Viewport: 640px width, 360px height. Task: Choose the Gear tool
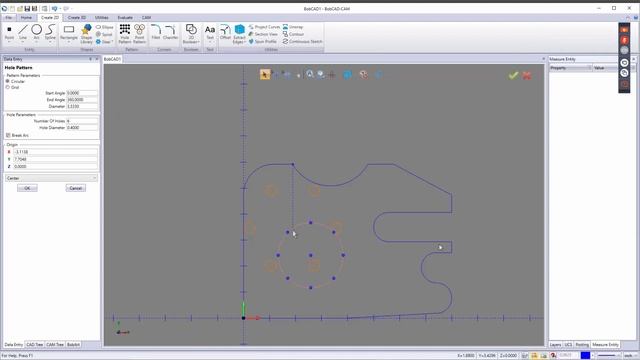pyautogui.click(x=104, y=42)
